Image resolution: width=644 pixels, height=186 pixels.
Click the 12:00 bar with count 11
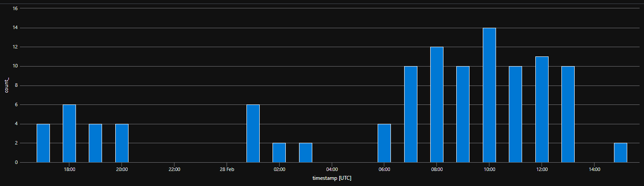pyautogui.click(x=542, y=110)
